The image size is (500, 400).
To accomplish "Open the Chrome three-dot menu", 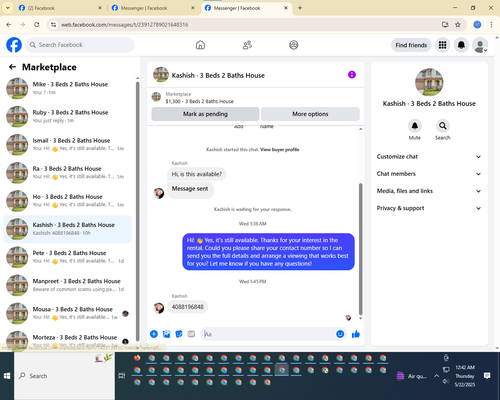I will pyautogui.click(x=491, y=25).
